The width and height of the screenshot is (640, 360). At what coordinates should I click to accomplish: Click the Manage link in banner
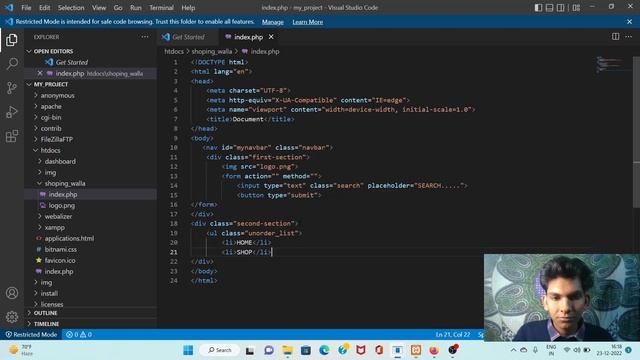[x=273, y=22]
